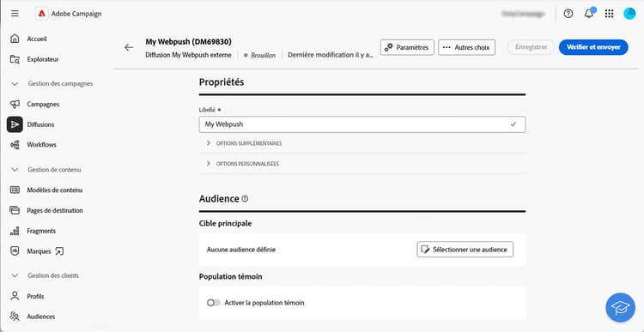Click the My Webpush (DM69830) title
644x332 pixels.
tap(189, 41)
